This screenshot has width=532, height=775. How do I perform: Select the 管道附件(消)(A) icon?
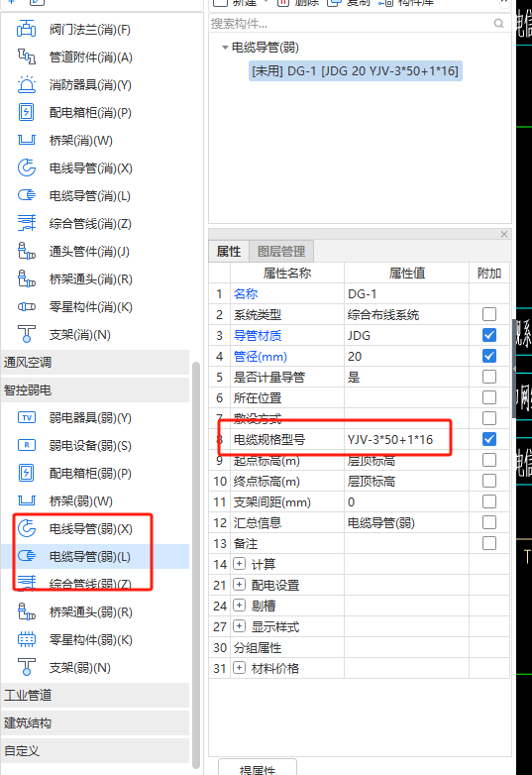[26, 56]
